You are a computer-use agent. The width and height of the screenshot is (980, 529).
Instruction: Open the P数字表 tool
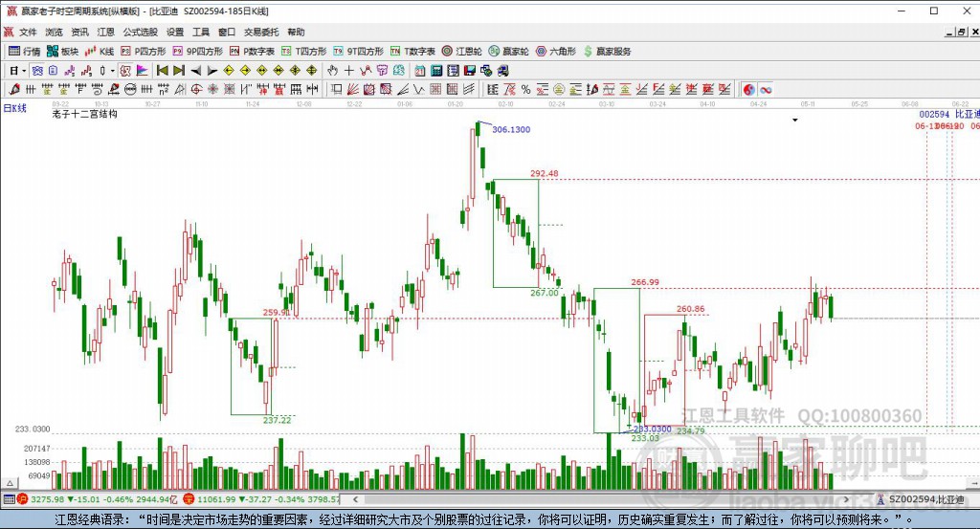click(x=252, y=52)
